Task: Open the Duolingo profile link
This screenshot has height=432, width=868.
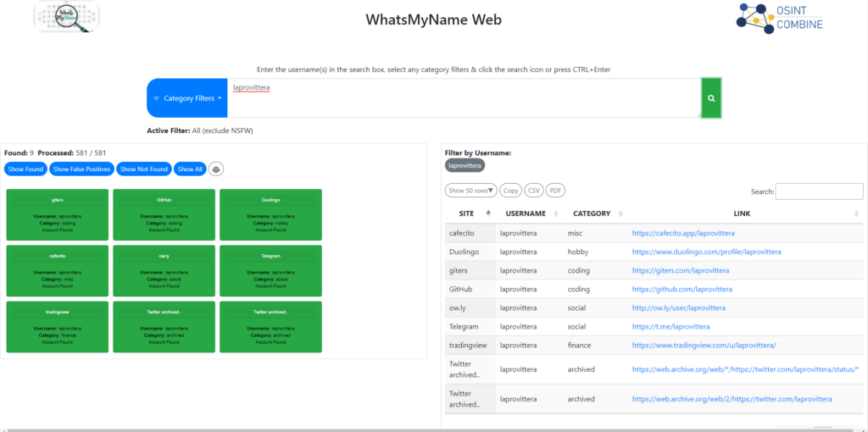Action: point(706,252)
